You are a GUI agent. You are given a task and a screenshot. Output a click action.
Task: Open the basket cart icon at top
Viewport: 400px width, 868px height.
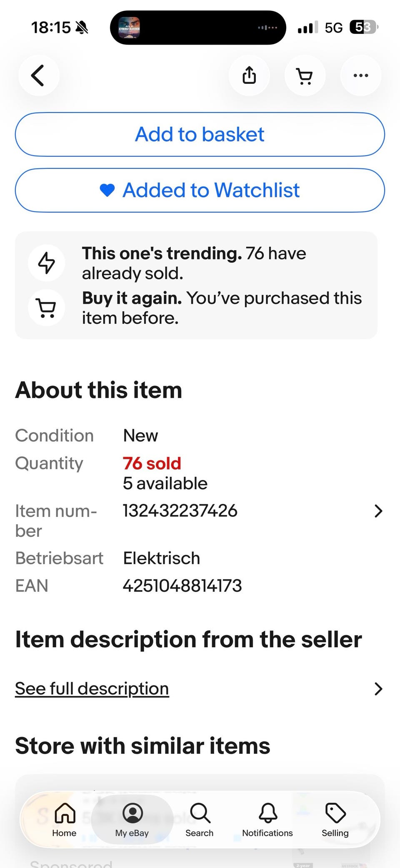tap(305, 76)
